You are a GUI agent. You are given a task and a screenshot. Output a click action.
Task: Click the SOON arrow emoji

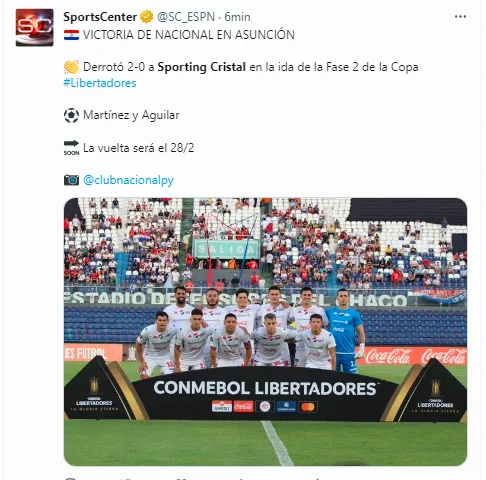pos(71,148)
